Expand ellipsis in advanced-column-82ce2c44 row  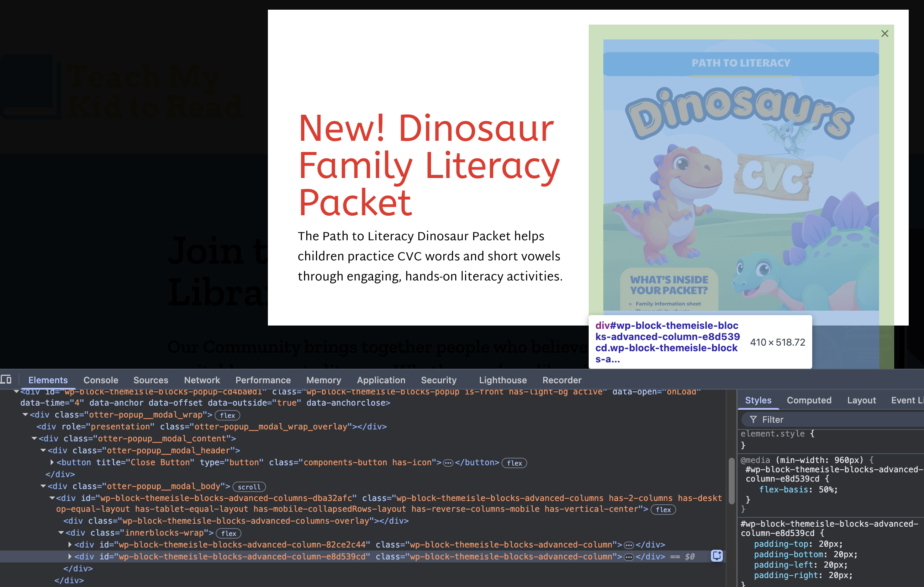click(x=629, y=545)
